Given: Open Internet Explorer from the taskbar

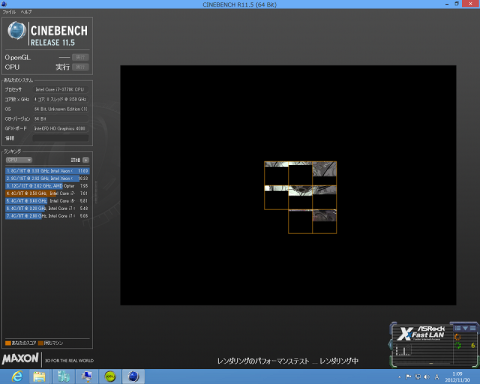Looking at the screenshot, I should (17, 377).
